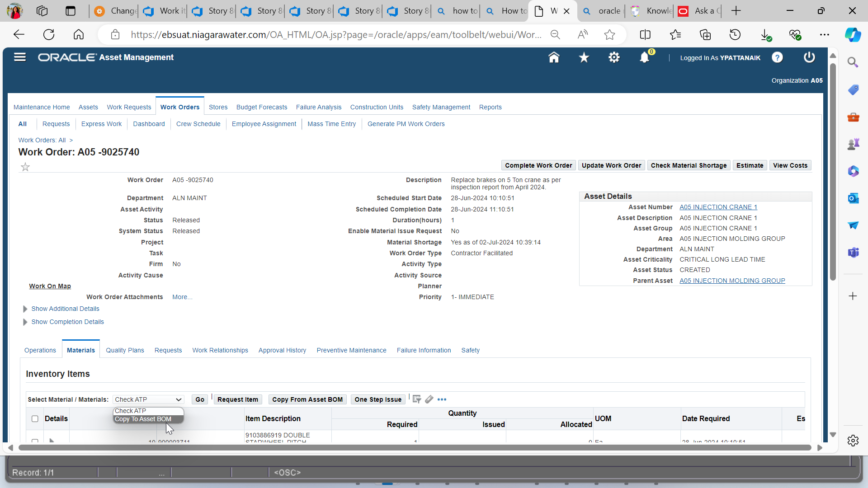Open the Oracle navigator hamburger menu
Viewport: 868px width, 488px height.
click(x=20, y=57)
